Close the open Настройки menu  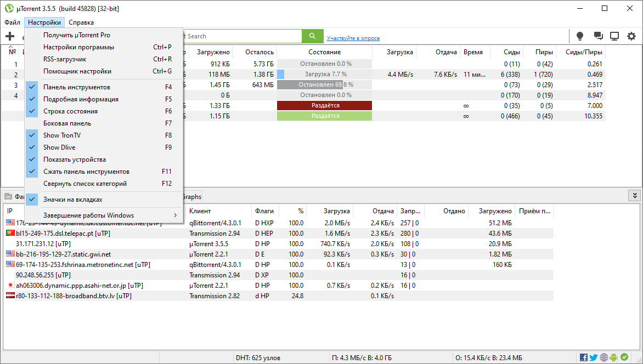pos(44,22)
